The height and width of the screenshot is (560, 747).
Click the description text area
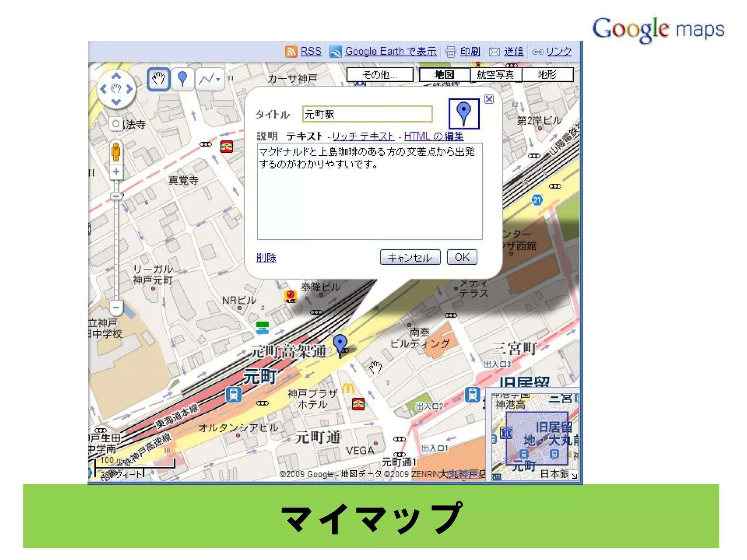[x=369, y=191]
